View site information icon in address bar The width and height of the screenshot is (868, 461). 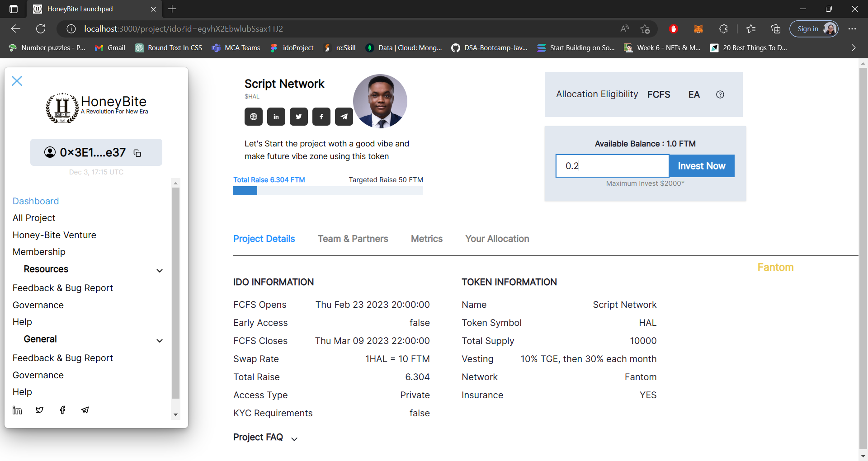pos(71,29)
